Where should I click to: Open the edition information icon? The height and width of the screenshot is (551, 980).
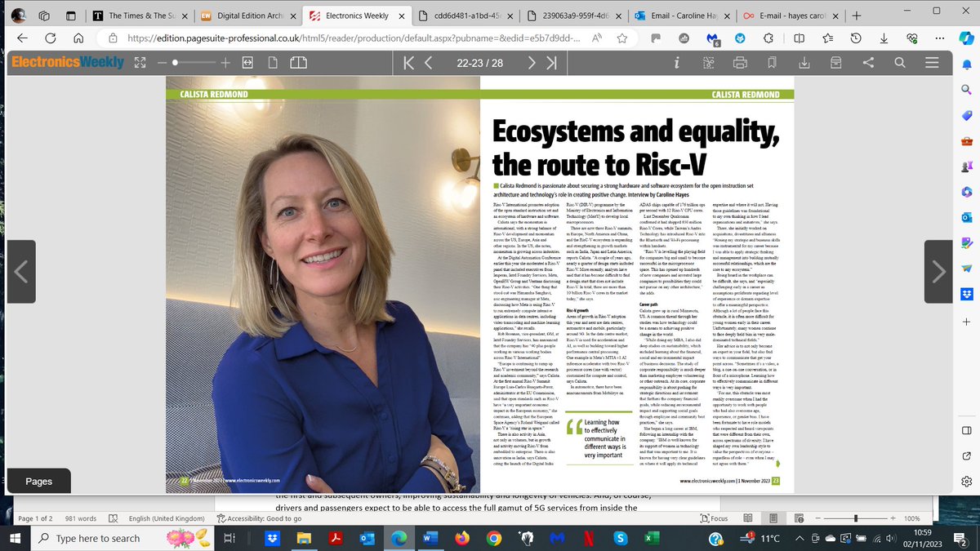point(677,63)
